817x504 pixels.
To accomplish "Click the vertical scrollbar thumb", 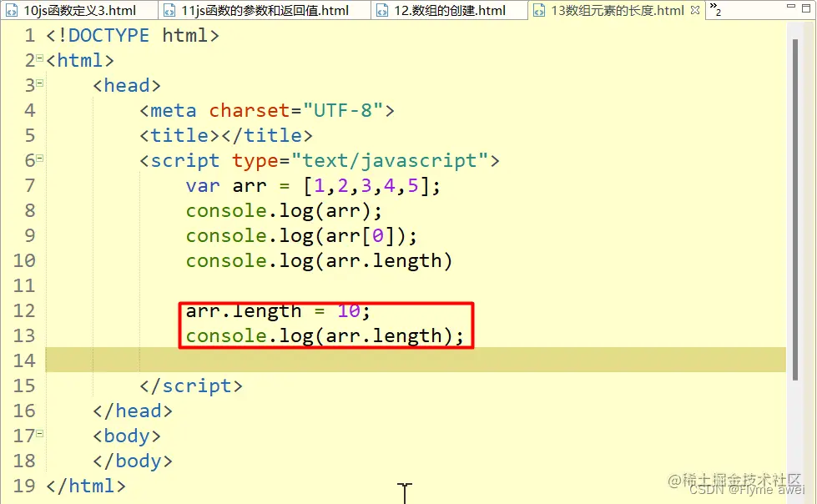I will [795, 209].
